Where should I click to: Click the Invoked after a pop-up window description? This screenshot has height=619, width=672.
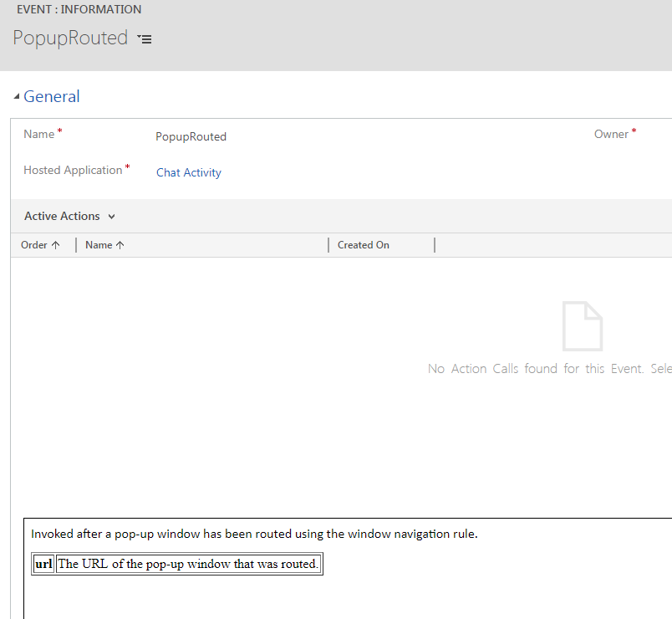(254, 534)
